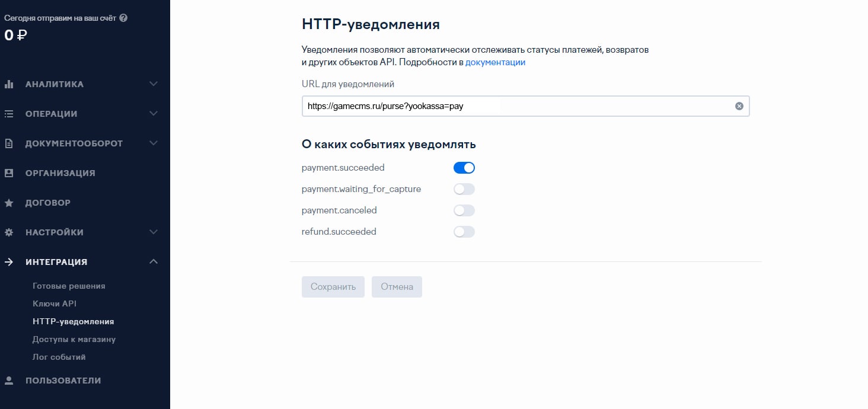
Task: Open Готовые решения submenu item
Action: [69, 286]
